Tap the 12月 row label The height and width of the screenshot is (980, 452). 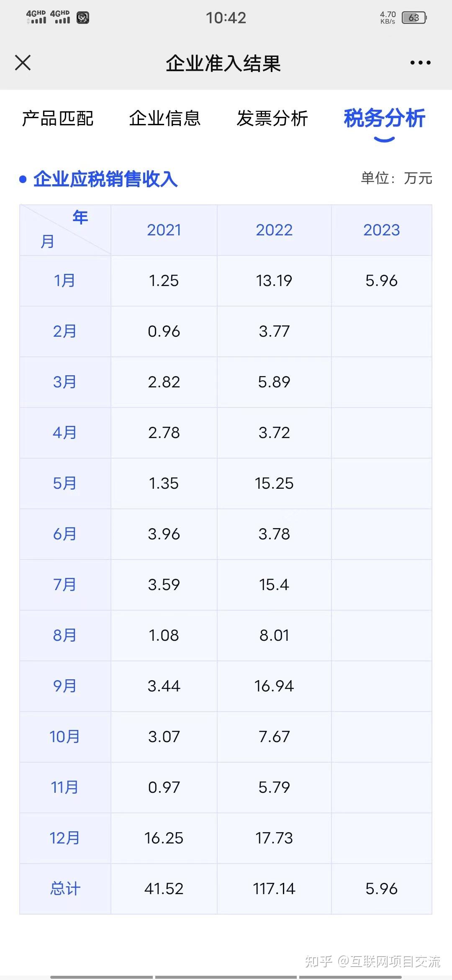(x=64, y=838)
